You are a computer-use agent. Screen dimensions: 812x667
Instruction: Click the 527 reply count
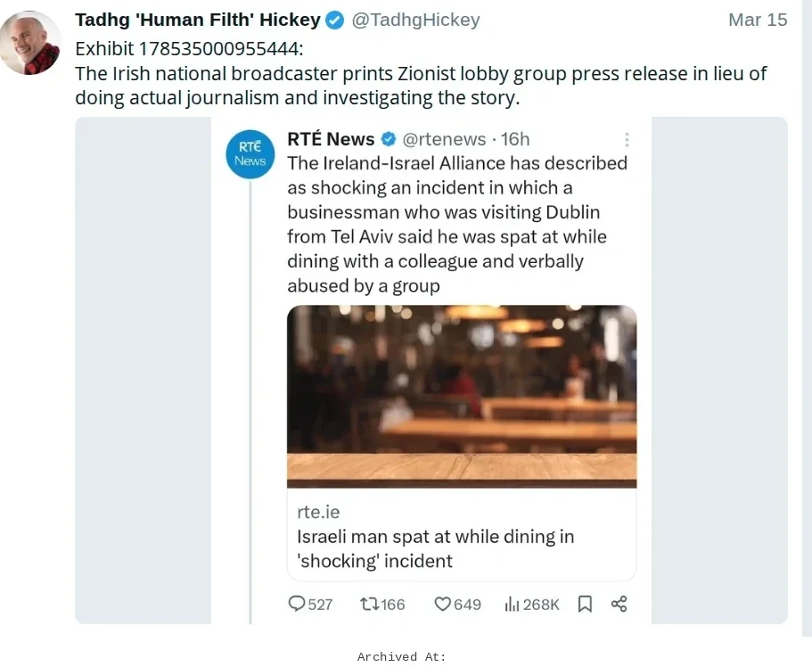point(311,604)
